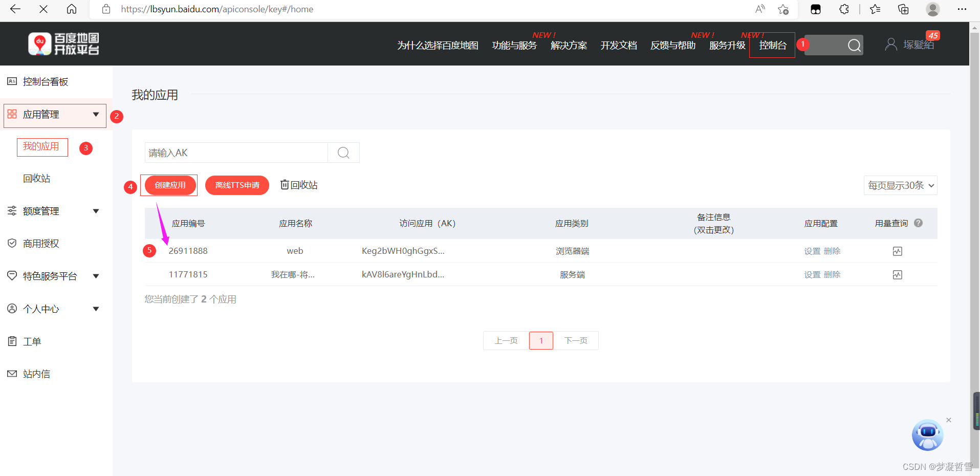Image resolution: width=980 pixels, height=476 pixels.
Task: Click the 特色服务平台 featured services icon
Action: point(12,275)
